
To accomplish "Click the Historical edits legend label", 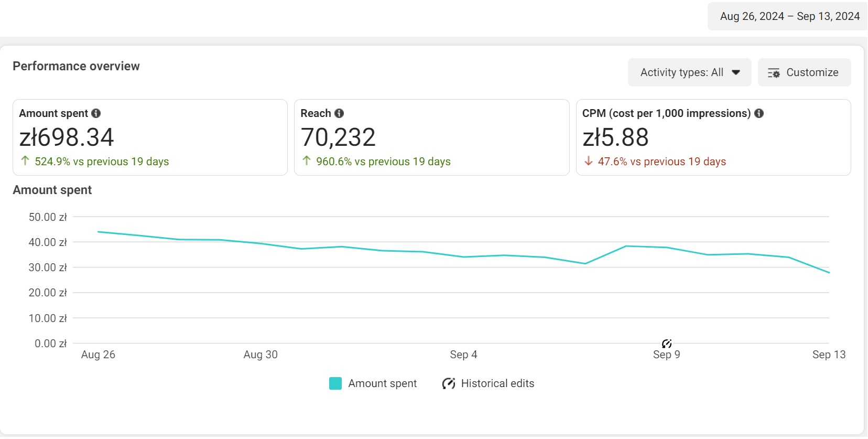I will click(497, 383).
